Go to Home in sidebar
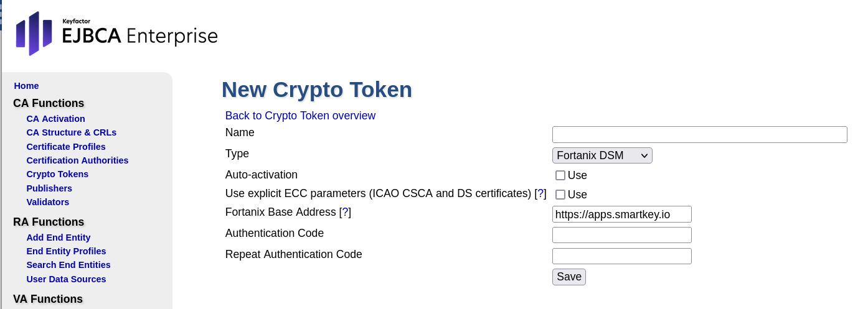The height and width of the screenshot is (309, 868). coord(26,86)
